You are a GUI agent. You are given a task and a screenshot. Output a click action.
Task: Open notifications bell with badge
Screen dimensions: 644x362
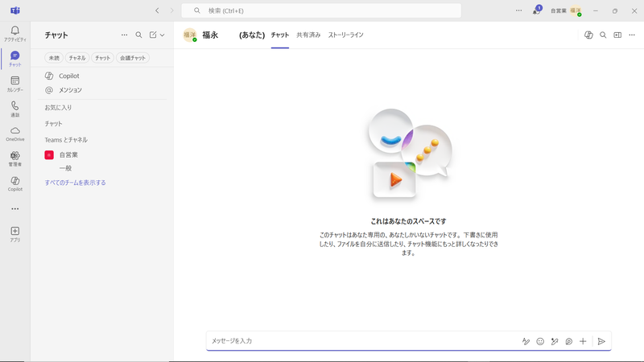coord(536,10)
